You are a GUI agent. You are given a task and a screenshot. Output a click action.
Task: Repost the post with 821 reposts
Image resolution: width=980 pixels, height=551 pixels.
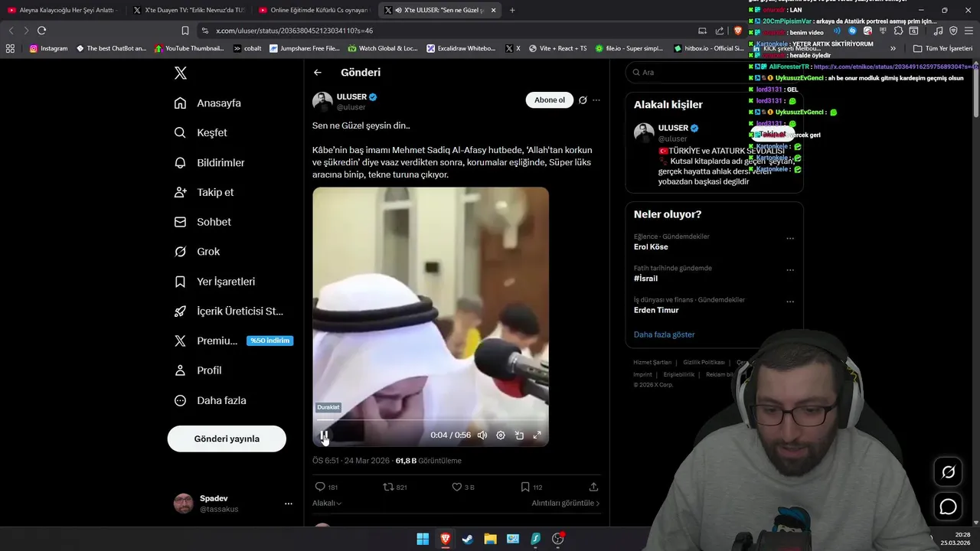pos(394,487)
